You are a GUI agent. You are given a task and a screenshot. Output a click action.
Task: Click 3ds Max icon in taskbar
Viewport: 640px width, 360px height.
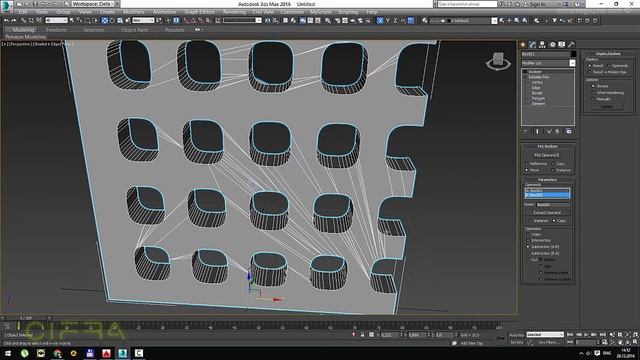pos(122,353)
